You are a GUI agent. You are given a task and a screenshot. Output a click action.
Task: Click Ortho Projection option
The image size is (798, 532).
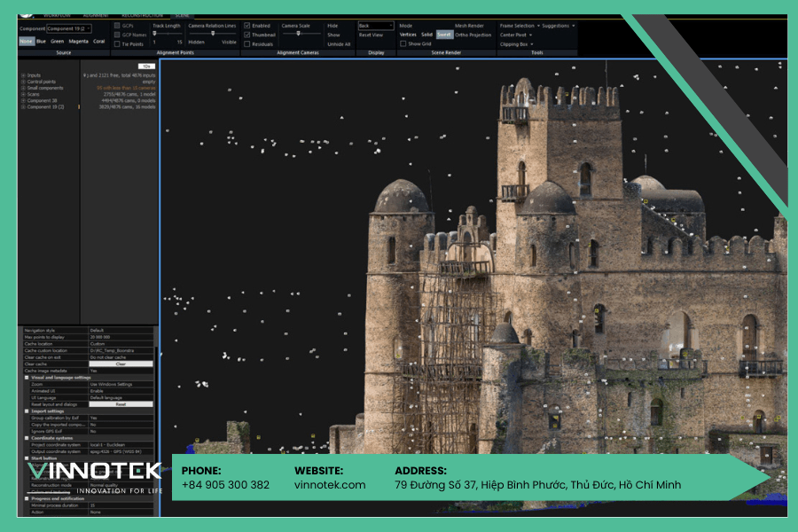(x=473, y=35)
